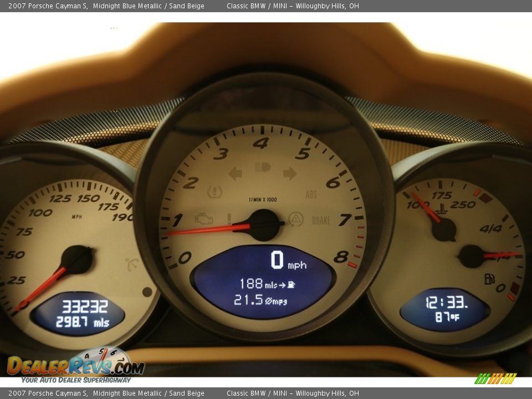
Task: Click the coolant temperature icon
Action: [x=441, y=208]
